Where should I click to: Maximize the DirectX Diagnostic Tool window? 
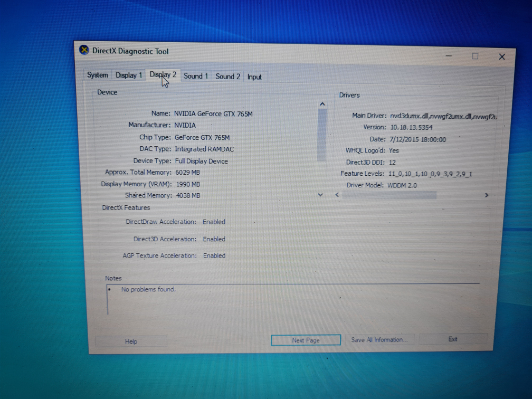(x=475, y=56)
